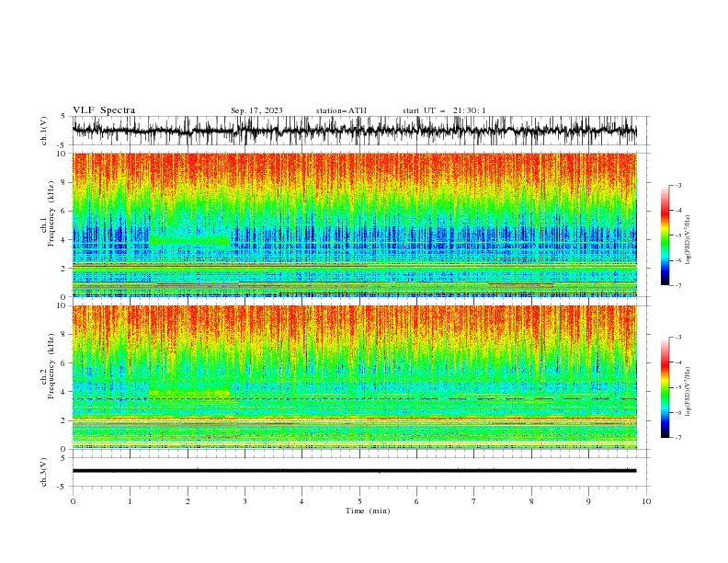Click tick label "1" on the Time axis
Screen dimensions: 728x563
(130, 501)
